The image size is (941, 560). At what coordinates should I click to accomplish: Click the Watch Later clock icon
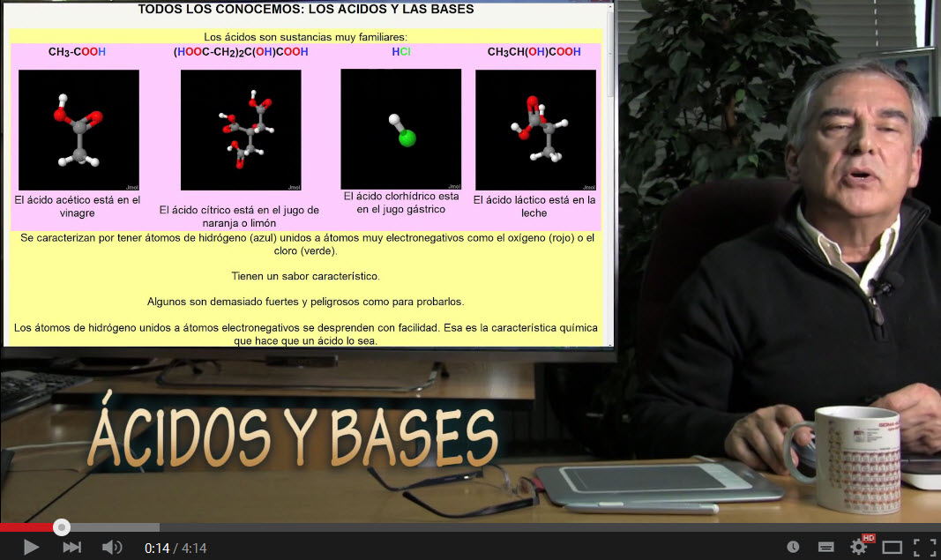pos(793,547)
